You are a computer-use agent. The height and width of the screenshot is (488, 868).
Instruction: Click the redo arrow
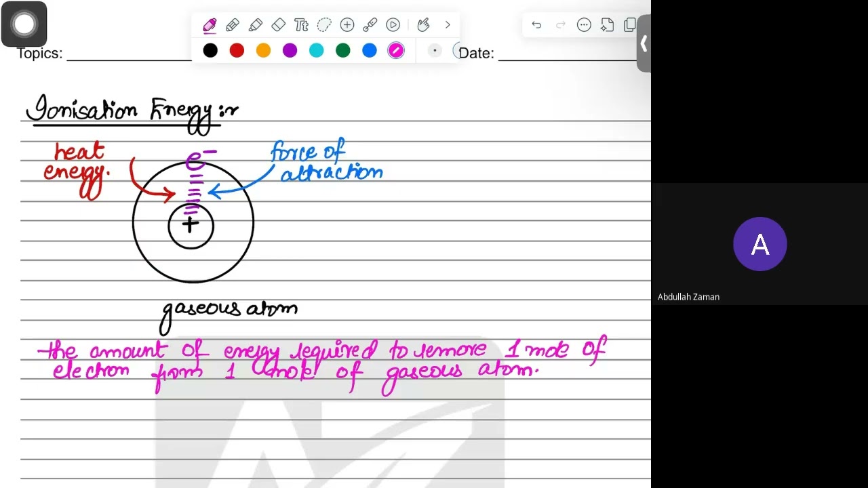[560, 25]
